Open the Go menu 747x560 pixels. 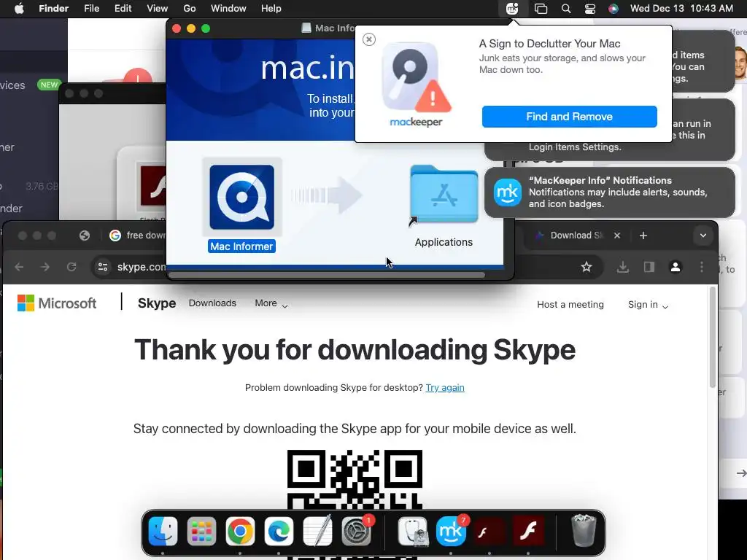(190, 9)
